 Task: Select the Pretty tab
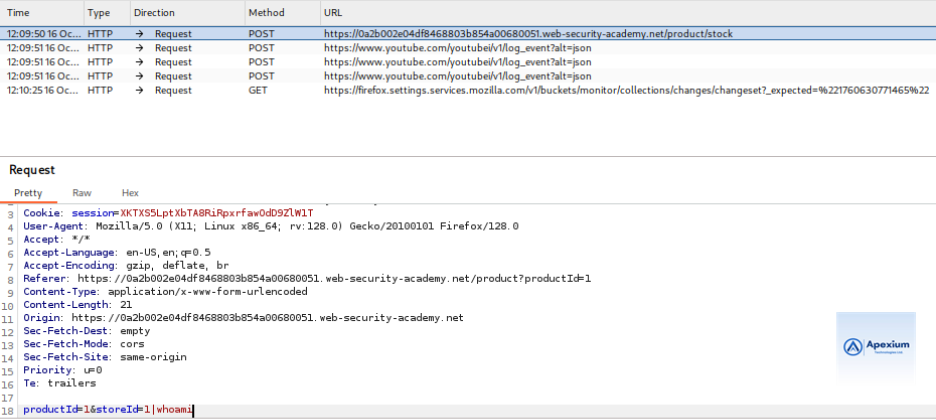tap(30, 192)
